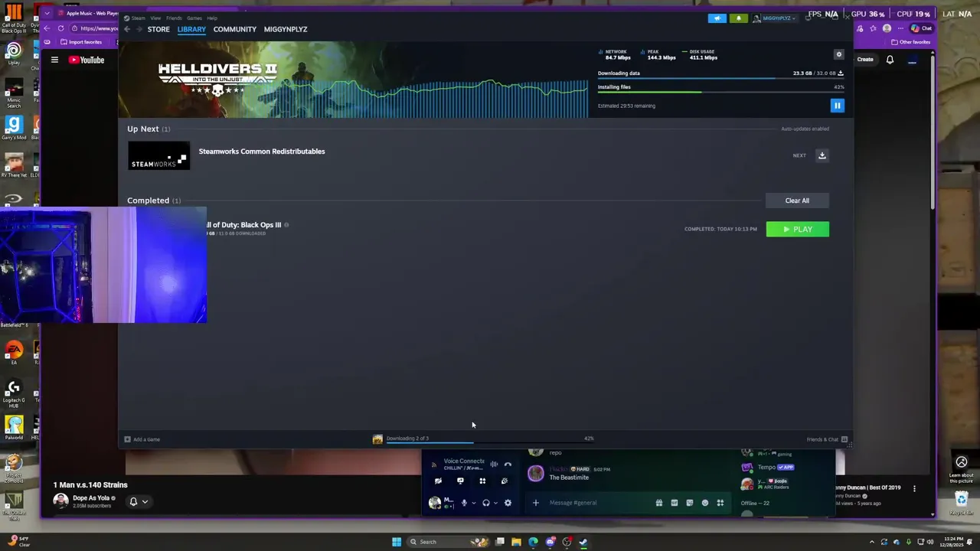Screen dimensions: 980x551
Task: Select the LIBRARY tab in Steam
Action: [191, 29]
